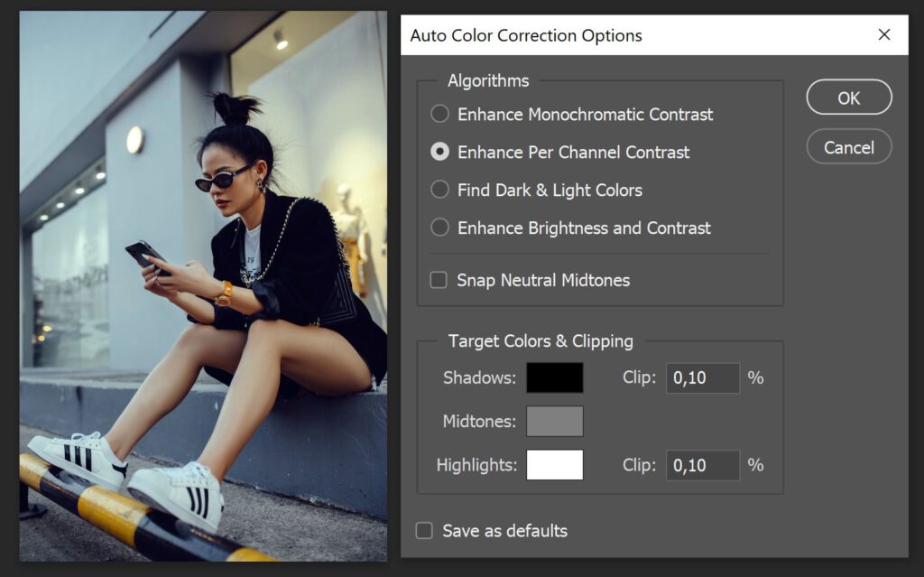Select Enhance Brightness and Contrast algorithm
924x577 pixels.
[x=439, y=228]
